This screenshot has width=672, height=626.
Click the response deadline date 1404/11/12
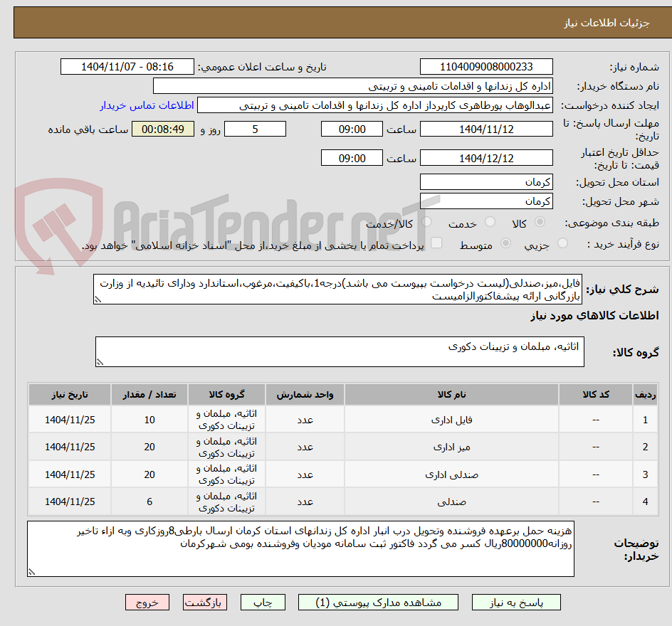[486, 129]
